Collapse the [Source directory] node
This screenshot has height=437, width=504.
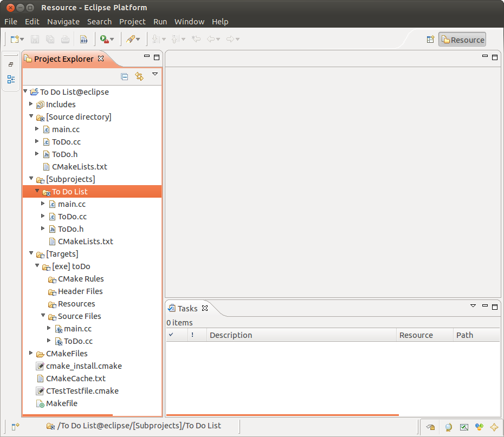coord(31,116)
